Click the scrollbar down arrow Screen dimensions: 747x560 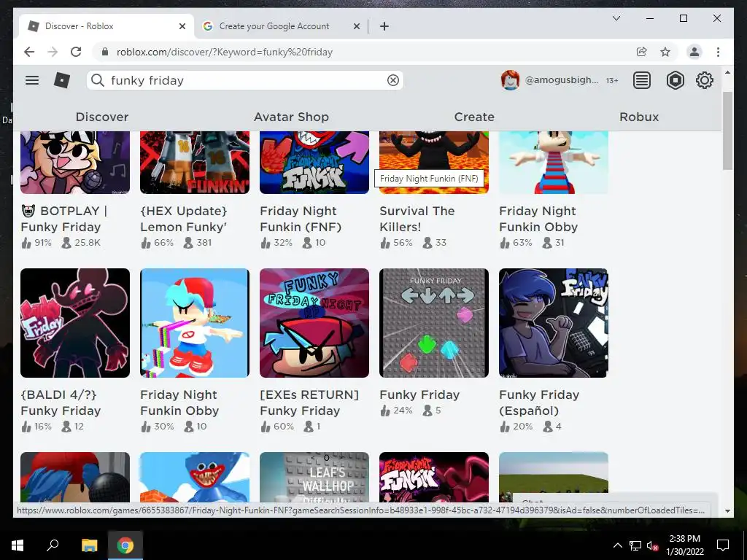[727, 511]
